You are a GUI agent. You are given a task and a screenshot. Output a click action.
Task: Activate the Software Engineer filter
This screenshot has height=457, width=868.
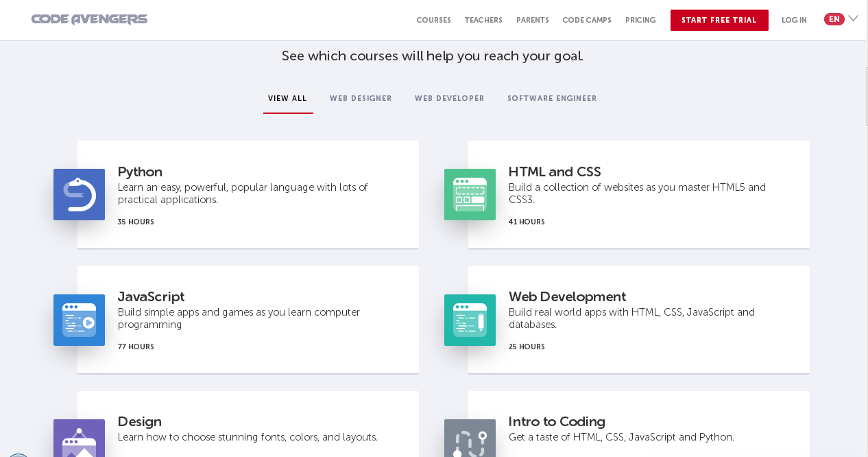coord(552,98)
